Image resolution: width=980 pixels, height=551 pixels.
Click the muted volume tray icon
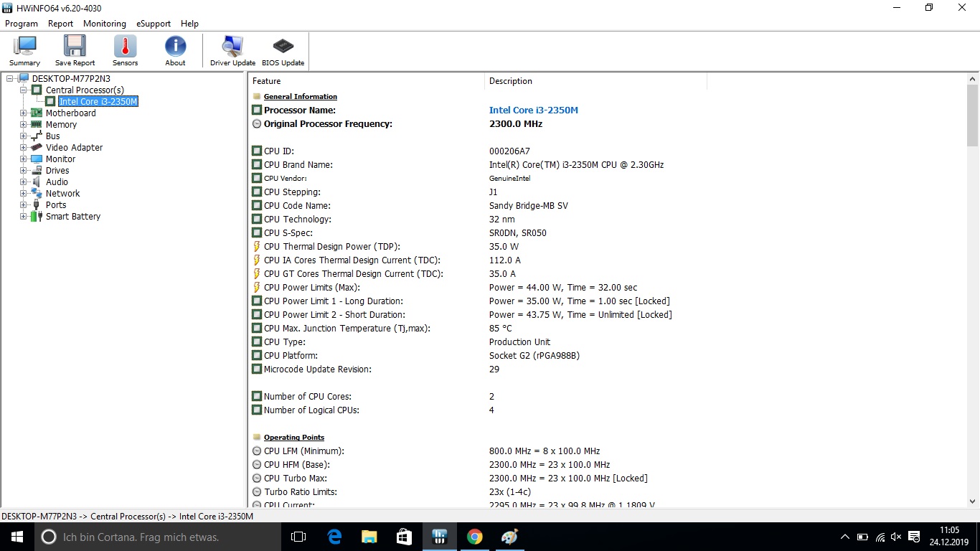click(896, 537)
